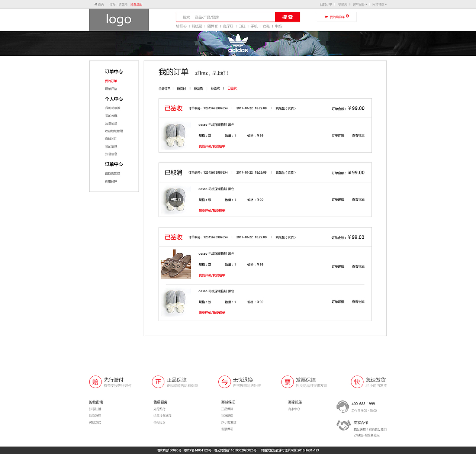Click the handshake 商家合作 icon

pos(343,425)
